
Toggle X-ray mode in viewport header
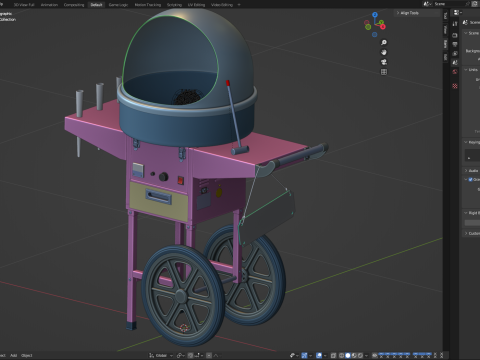tap(334, 355)
